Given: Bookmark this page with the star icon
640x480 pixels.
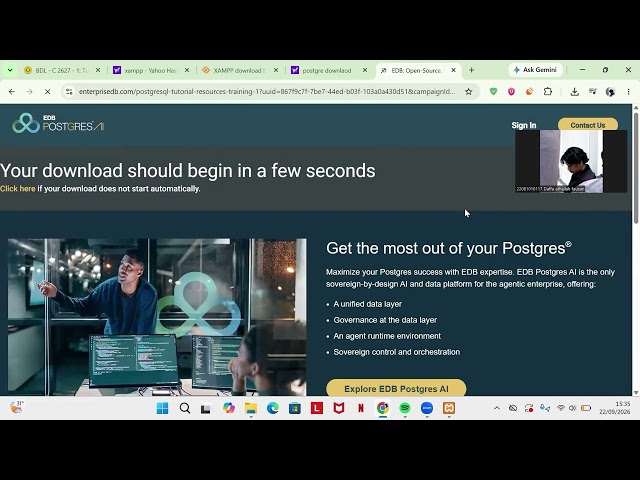Looking at the screenshot, I should pos(469,92).
